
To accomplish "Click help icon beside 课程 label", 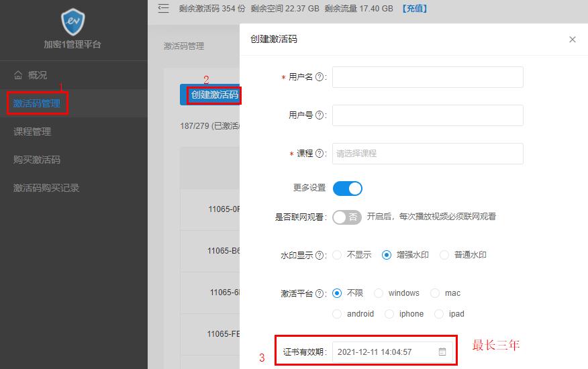I will pos(320,154).
